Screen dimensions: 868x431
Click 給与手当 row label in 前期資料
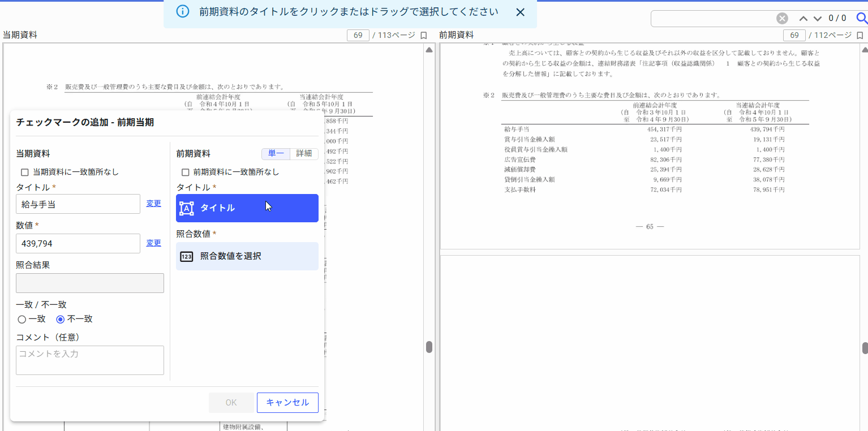coord(517,129)
